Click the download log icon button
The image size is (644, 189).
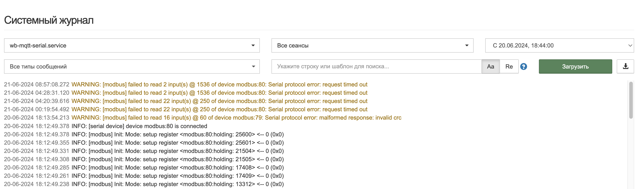pos(625,66)
